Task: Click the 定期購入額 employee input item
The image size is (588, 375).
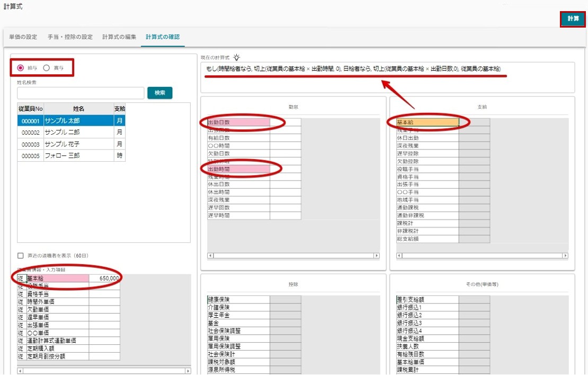Action: (58, 348)
